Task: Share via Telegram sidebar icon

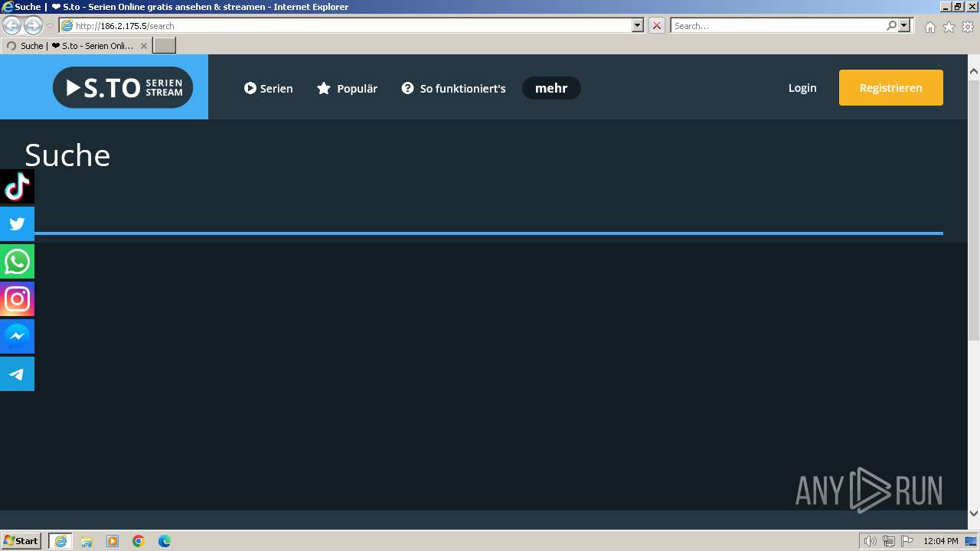Action: coord(17,374)
